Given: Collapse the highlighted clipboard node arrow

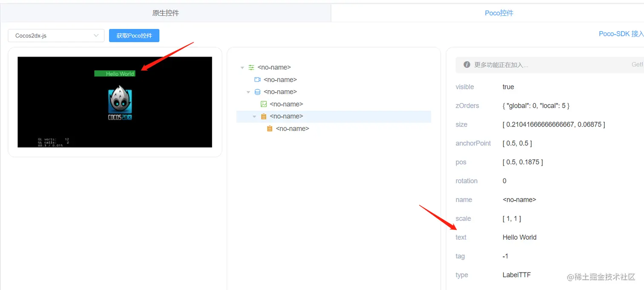Looking at the screenshot, I should click(255, 116).
